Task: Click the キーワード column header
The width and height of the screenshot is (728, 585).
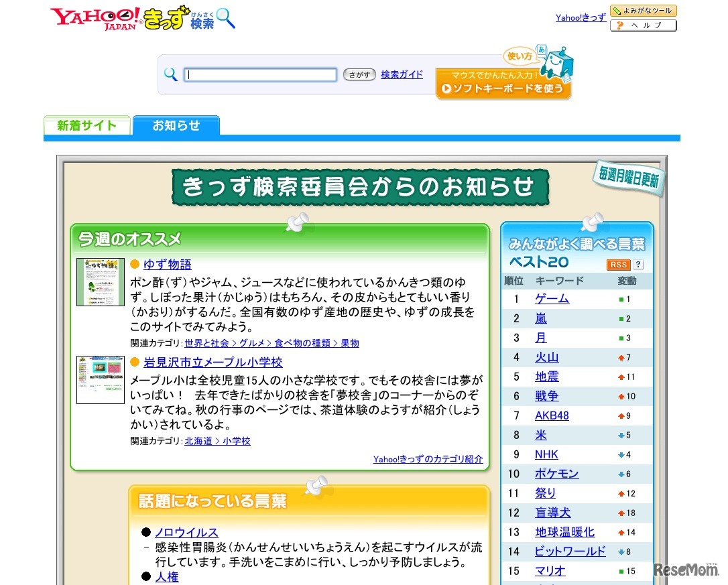Action: [560, 281]
